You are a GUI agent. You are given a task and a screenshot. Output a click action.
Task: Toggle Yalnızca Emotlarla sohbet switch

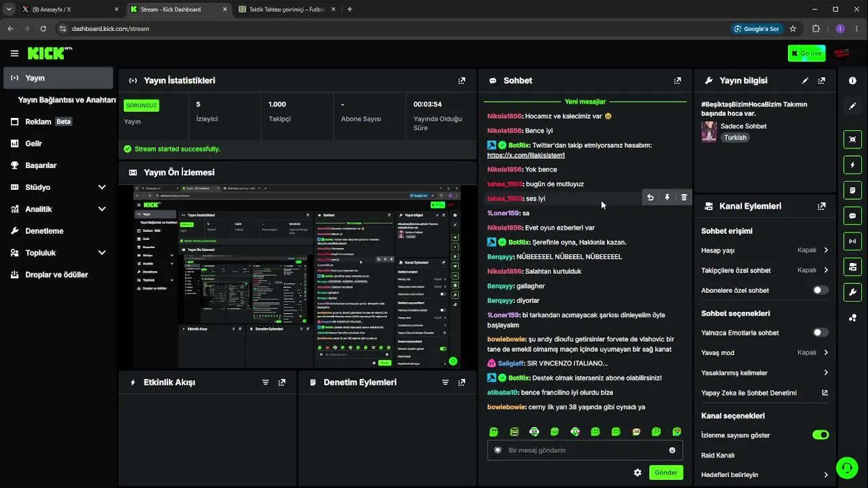tap(821, 333)
